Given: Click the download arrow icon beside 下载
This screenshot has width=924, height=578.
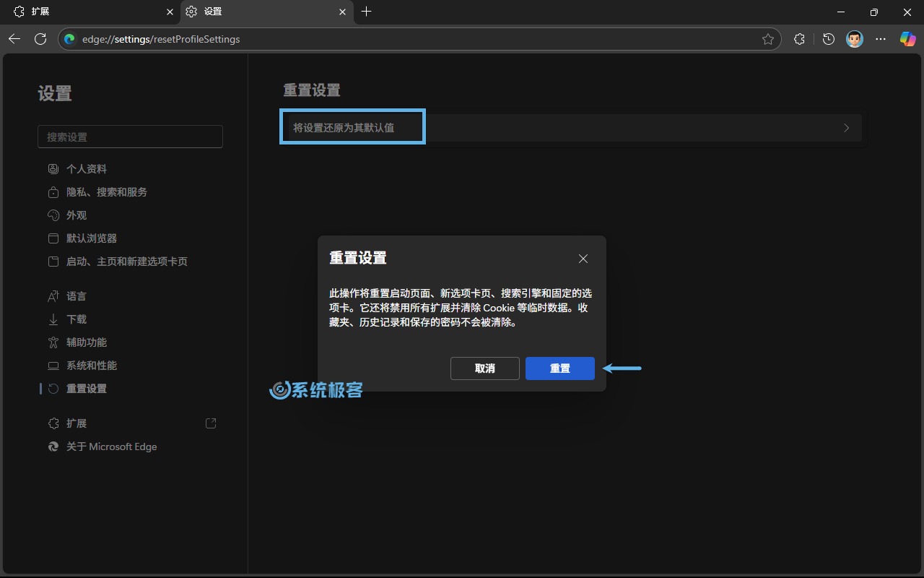Looking at the screenshot, I should (x=53, y=319).
